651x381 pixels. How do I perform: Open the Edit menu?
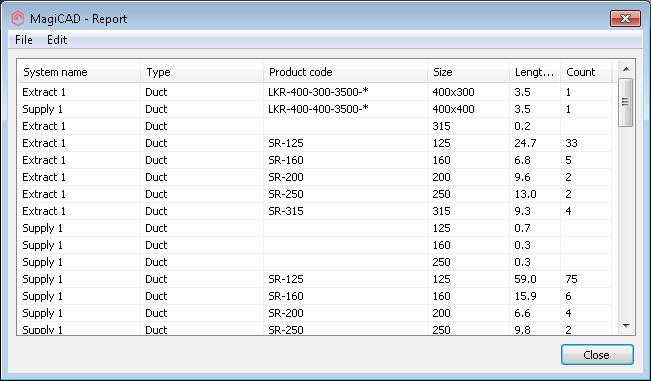[57, 40]
